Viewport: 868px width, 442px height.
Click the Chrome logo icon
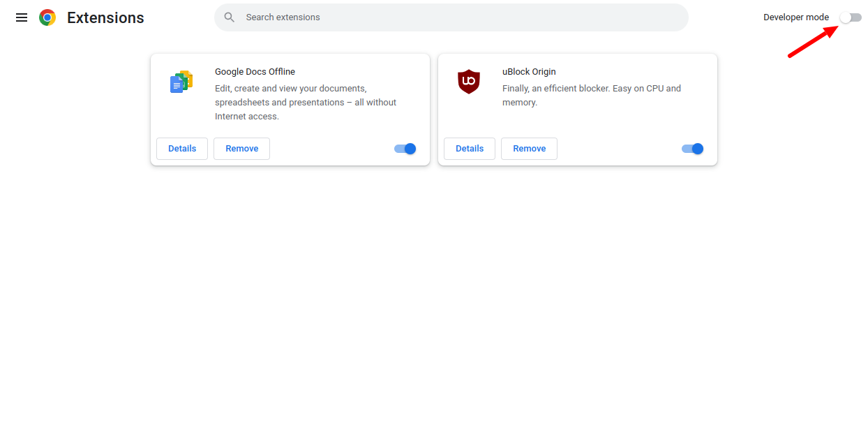click(47, 17)
